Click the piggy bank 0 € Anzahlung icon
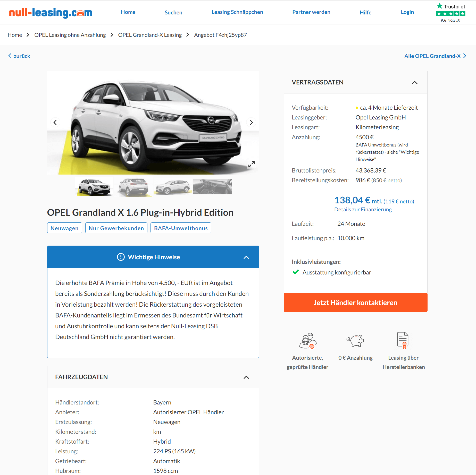The width and height of the screenshot is (476, 475). [x=355, y=341]
